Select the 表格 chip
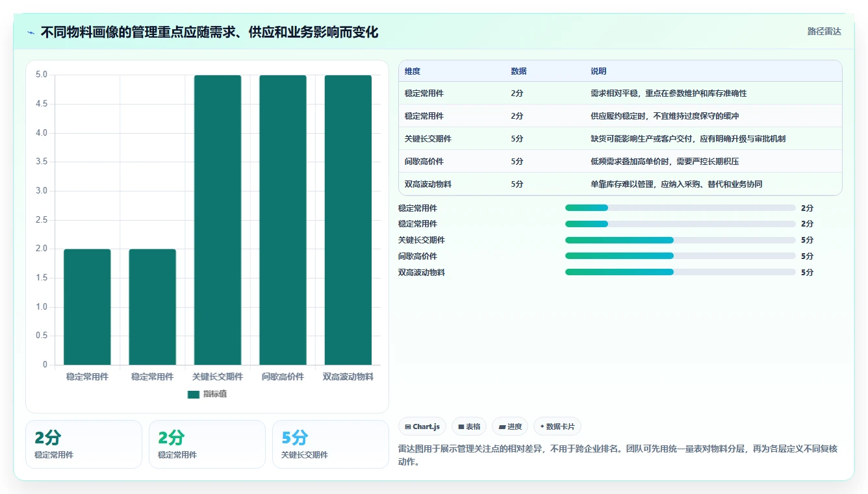868x494 pixels. tap(469, 426)
